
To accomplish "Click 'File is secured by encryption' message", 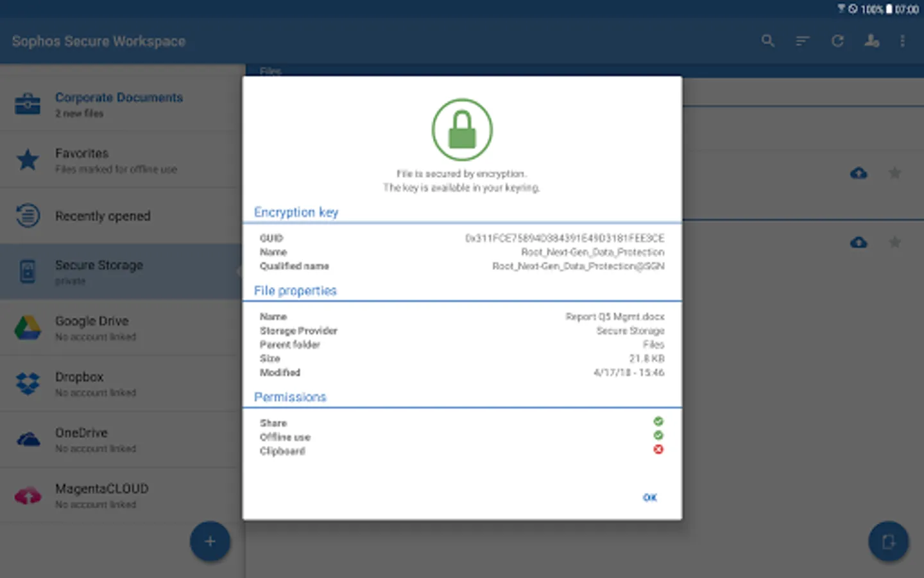I will [x=461, y=174].
